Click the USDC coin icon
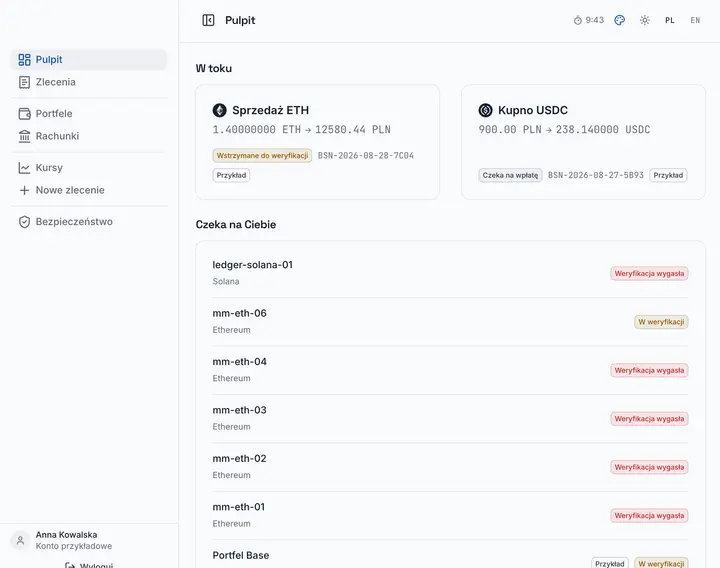The height and width of the screenshot is (568, 720). (x=485, y=110)
